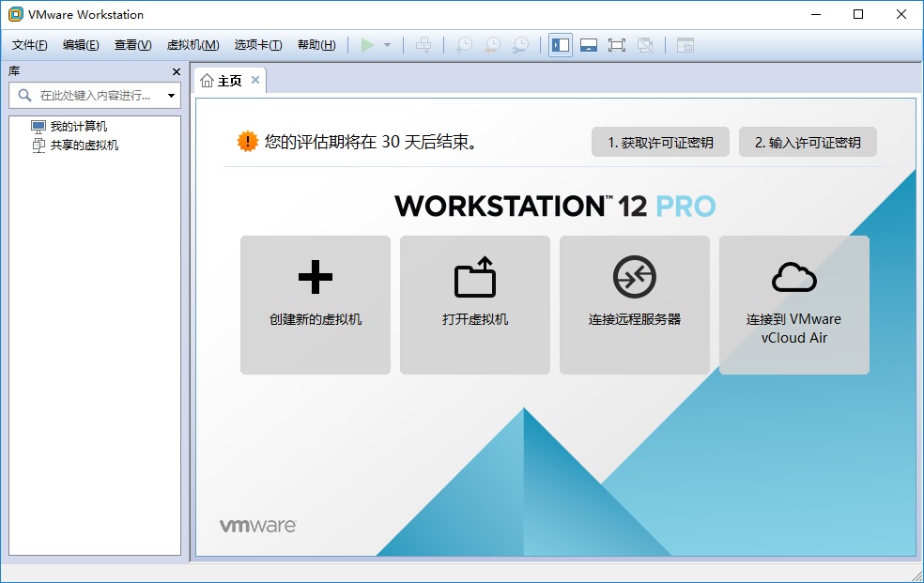Click the 2. 输入许可证密钥 button

pos(808,142)
